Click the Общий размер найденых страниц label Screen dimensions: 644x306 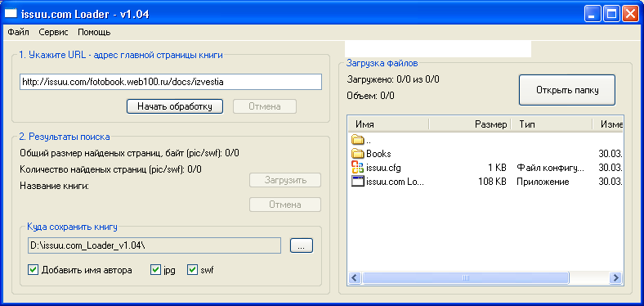point(129,154)
